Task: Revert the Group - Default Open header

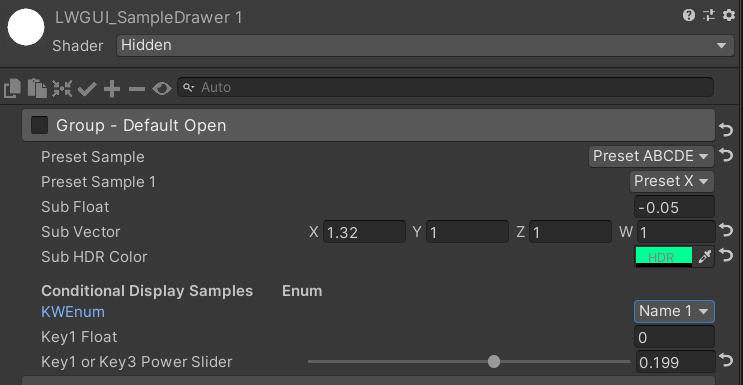Action: point(726,129)
